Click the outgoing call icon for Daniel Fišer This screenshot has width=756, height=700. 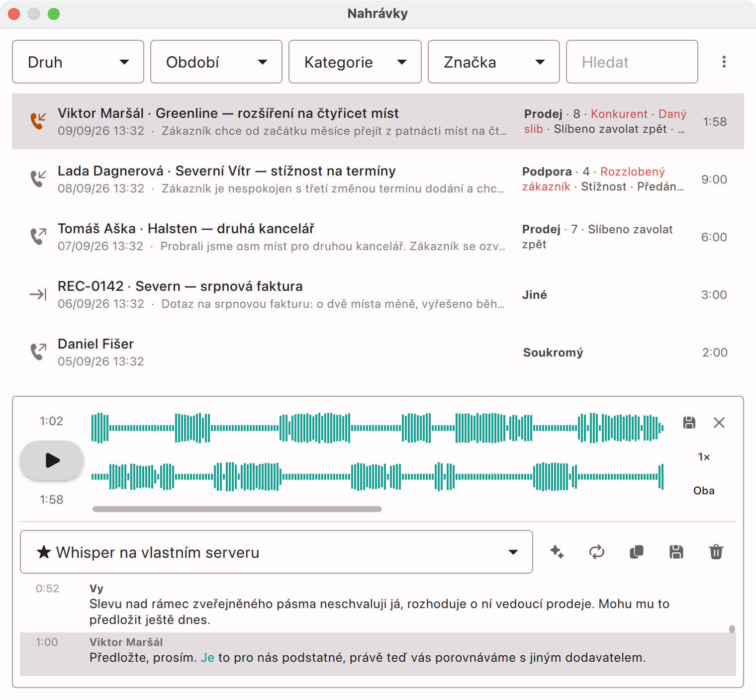(x=38, y=351)
